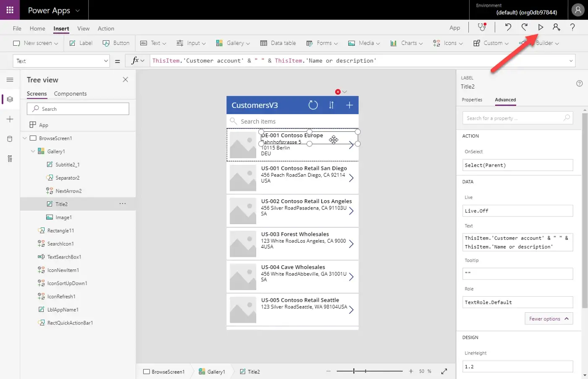Click the red error indicator above canvas
Image resolution: width=588 pixels, height=379 pixels.
click(x=338, y=91)
